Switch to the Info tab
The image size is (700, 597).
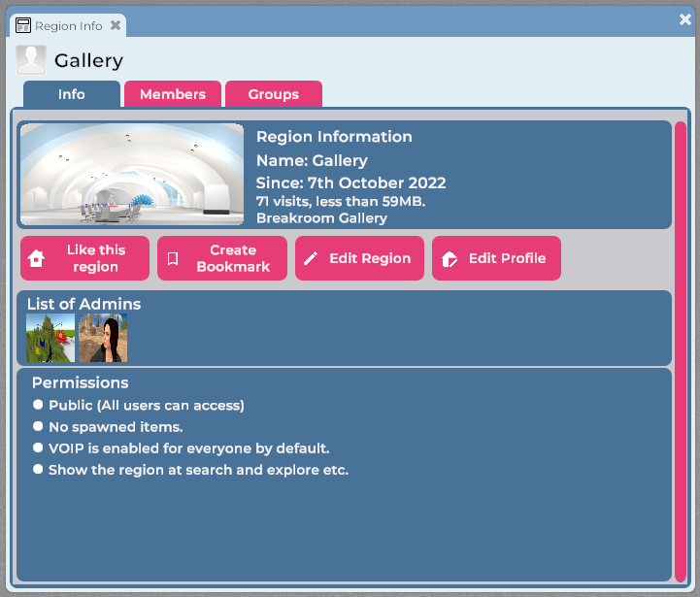point(72,94)
